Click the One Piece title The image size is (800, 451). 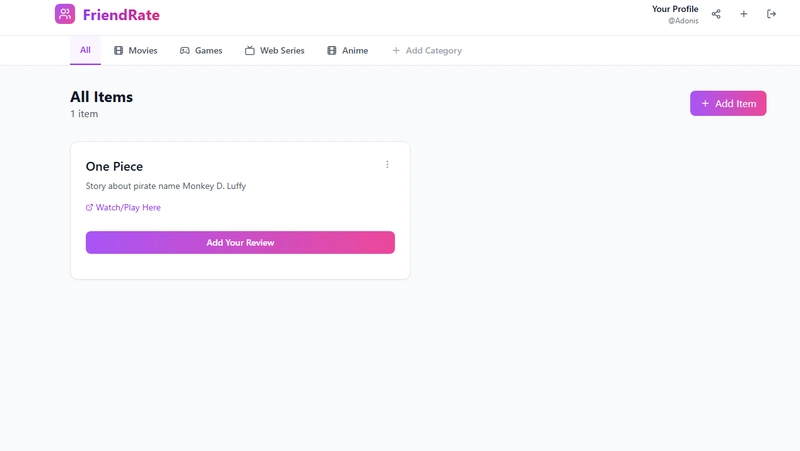pos(114,166)
